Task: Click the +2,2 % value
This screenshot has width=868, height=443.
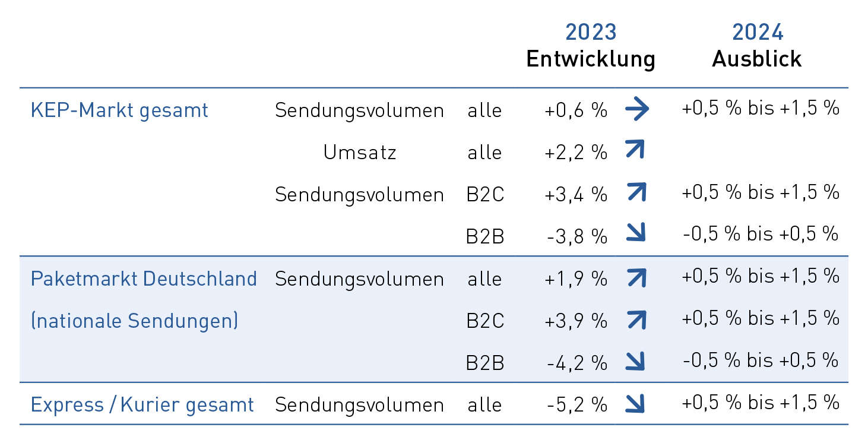Action: 575,153
